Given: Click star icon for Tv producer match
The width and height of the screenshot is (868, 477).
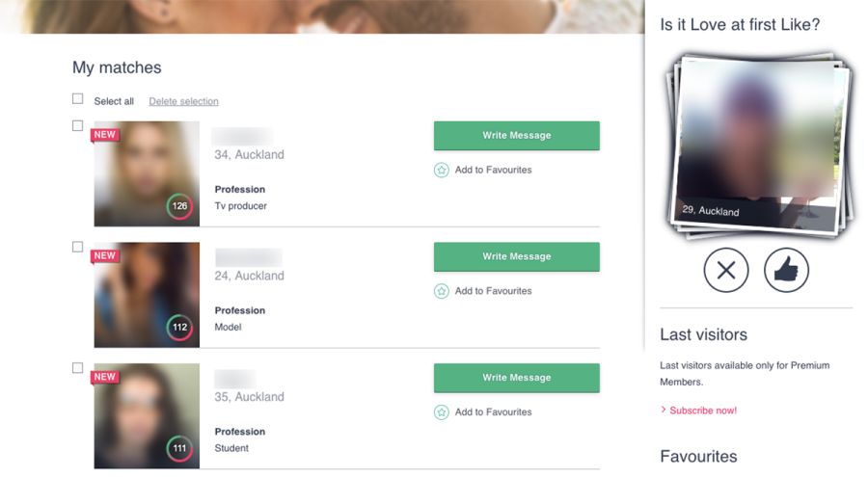Looking at the screenshot, I should [442, 171].
